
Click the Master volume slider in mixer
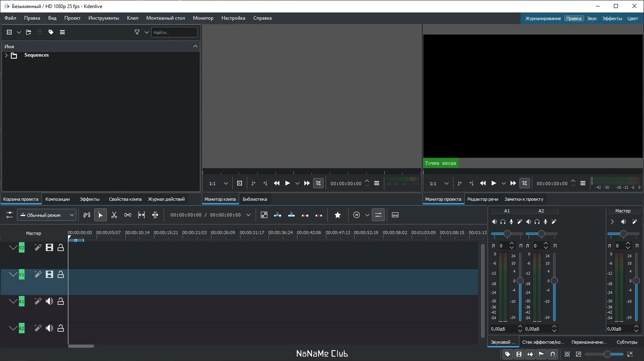636,281
